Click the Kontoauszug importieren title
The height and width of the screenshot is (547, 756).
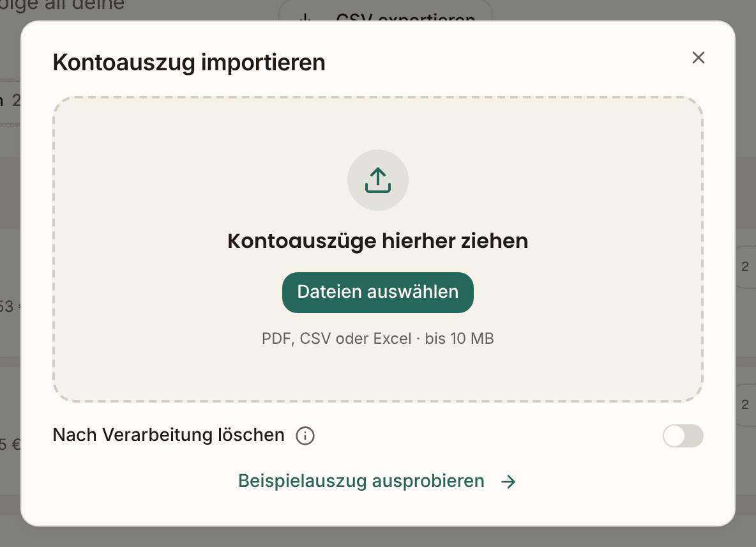(x=189, y=63)
